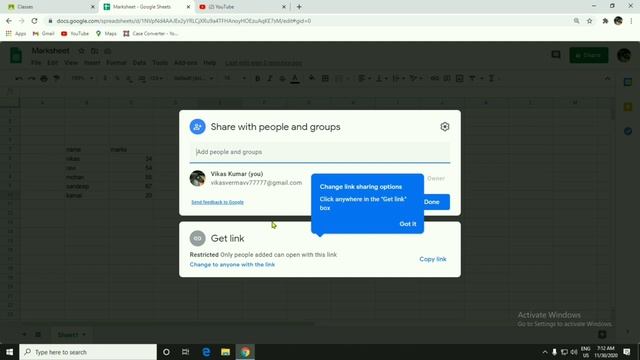The image size is (640, 360).
Task: Click the address bar URL
Action: point(184,21)
